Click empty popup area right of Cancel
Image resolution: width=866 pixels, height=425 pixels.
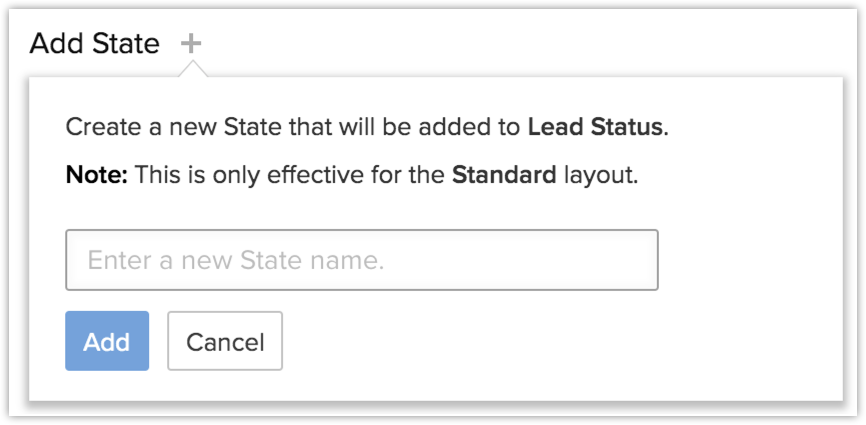click(550, 342)
